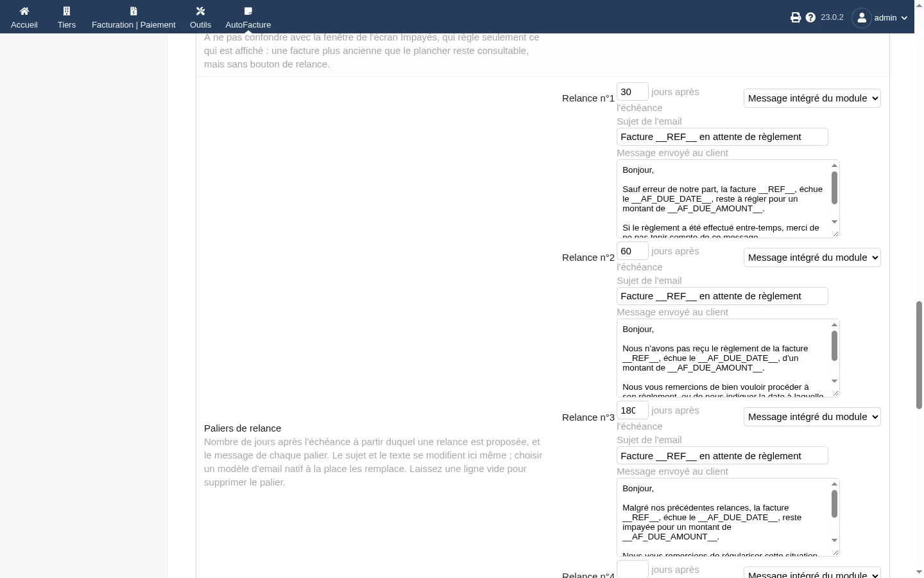Focus the Relance n°3 days field
Viewport: 924px width, 578px height.
[x=633, y=410]
